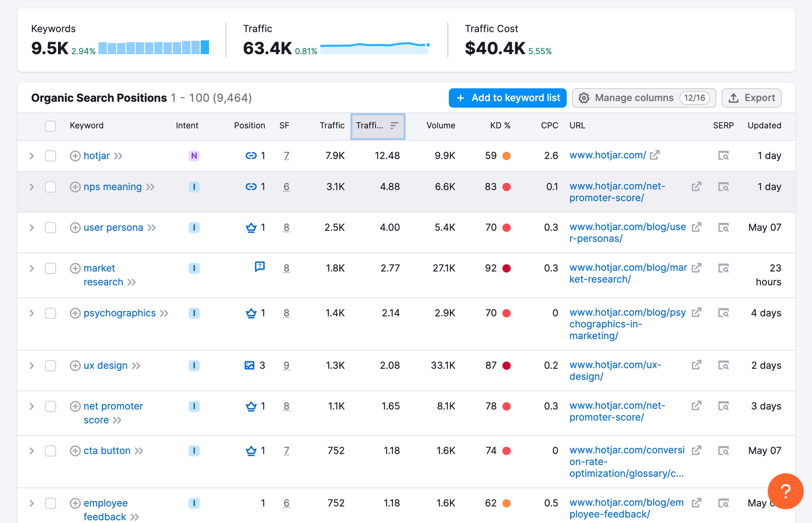The height and width of the screenshot is (523, 812).
Task: View SERP snapshot for market research
Action: 723,268
